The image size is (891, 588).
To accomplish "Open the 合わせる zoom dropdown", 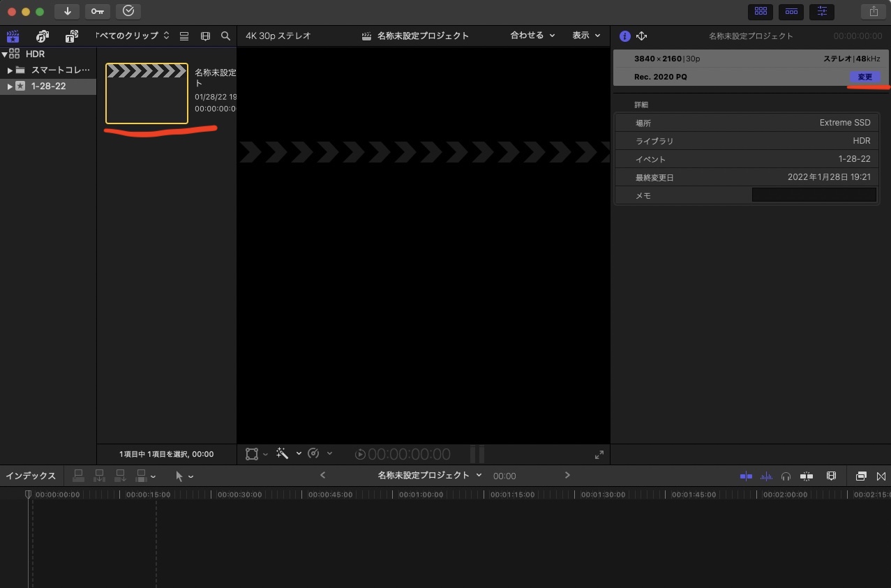I will [532, 36].
